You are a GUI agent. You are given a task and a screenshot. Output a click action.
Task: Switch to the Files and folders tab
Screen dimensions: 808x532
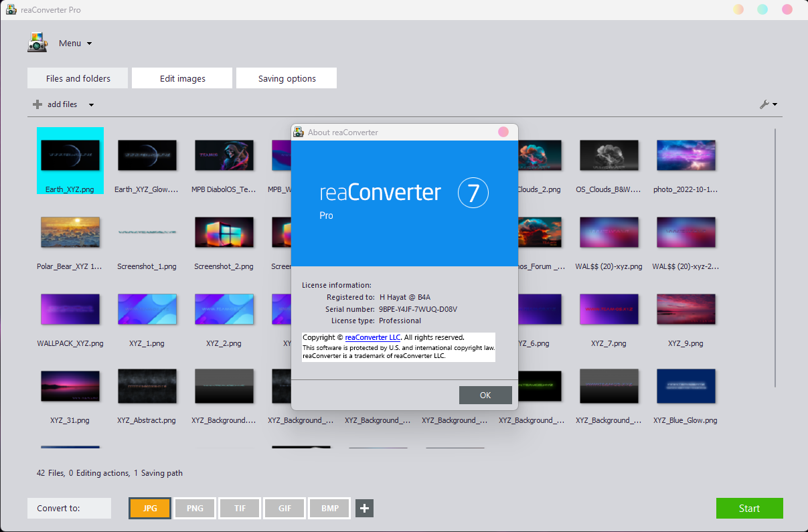[78, 78]
